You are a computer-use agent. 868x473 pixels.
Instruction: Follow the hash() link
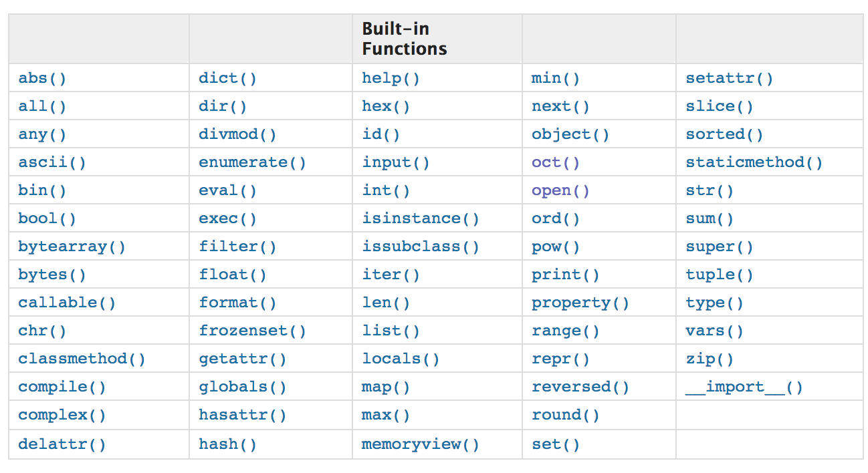pyautogui.click(x=227, y=445)
